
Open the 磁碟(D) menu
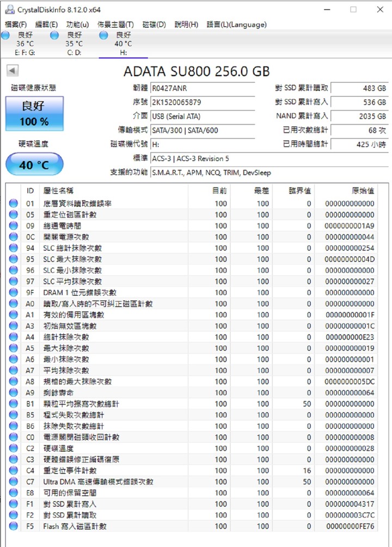point(154,25)
